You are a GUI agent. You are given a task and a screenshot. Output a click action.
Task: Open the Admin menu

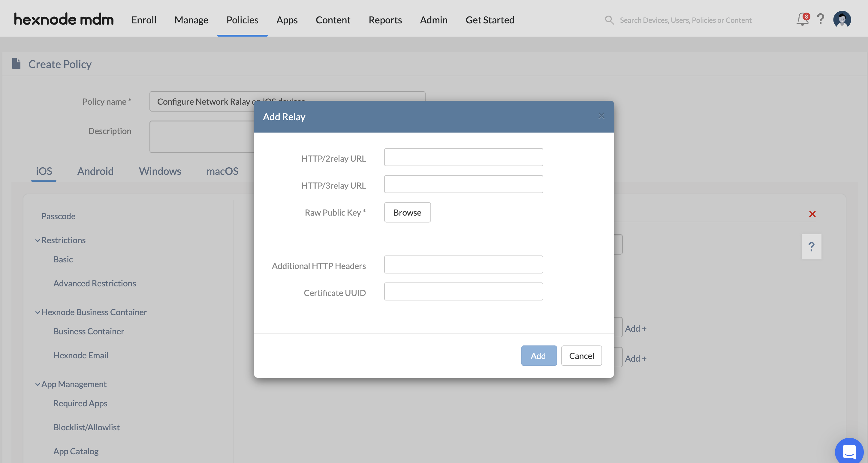click(434, 19)
